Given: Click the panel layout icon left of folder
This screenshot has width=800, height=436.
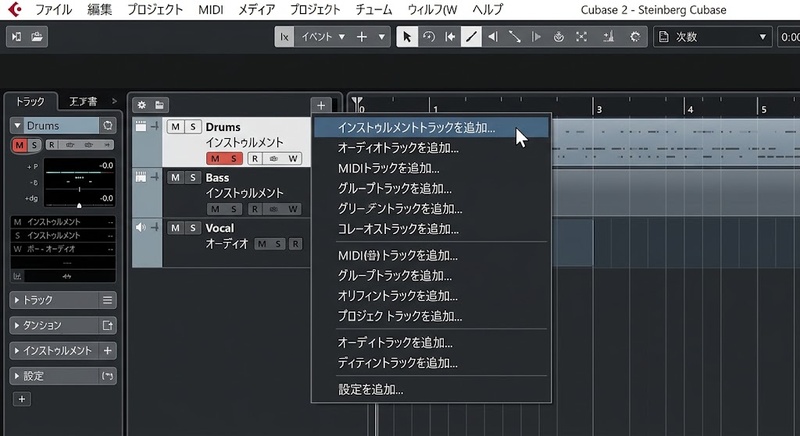Looking at the screenshot, I should coord(16,37).
